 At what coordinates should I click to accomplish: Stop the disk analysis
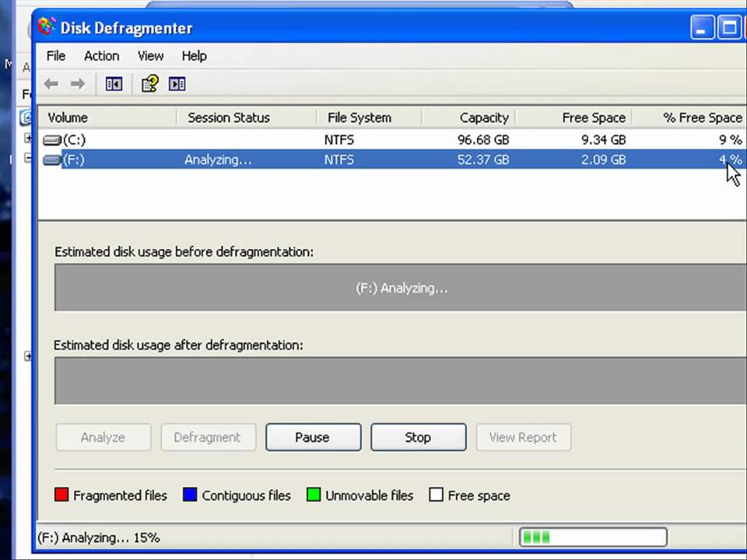click(x=419, y=437)
